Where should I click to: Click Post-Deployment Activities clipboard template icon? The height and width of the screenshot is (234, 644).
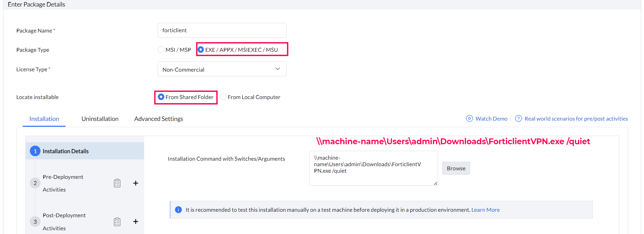pos(117,222)
